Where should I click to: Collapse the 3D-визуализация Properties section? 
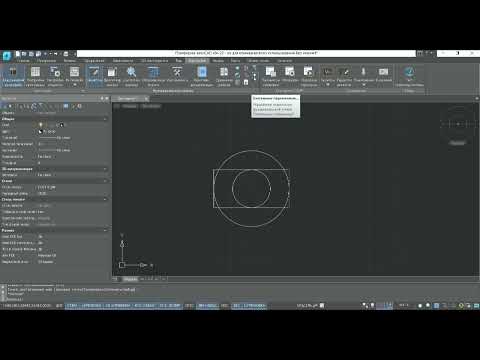105,169
